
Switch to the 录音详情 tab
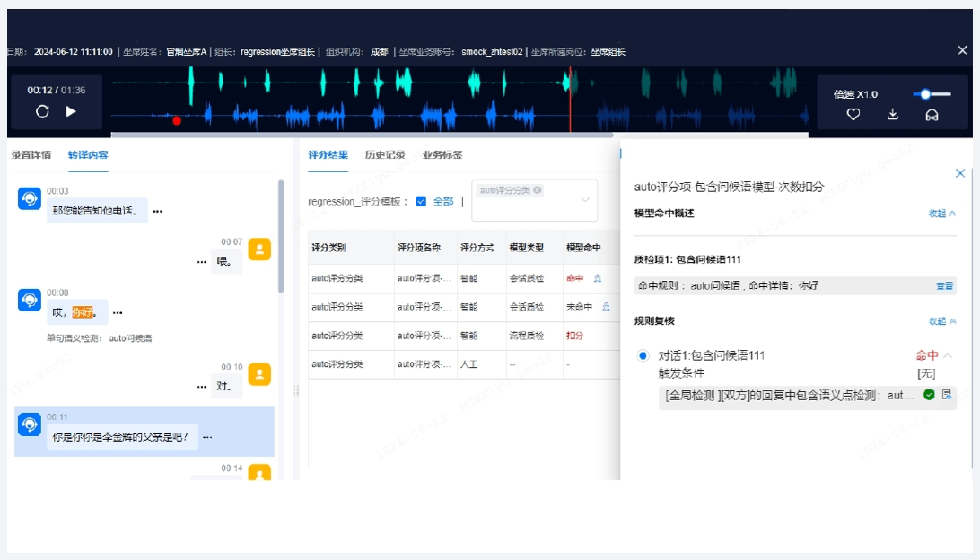tap(31, 154)
